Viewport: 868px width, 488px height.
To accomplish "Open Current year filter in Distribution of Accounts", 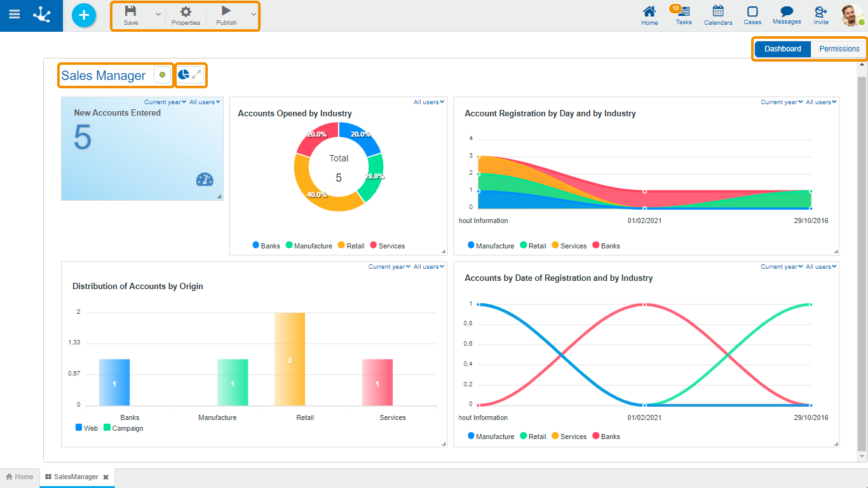I will tap(390, 266).
